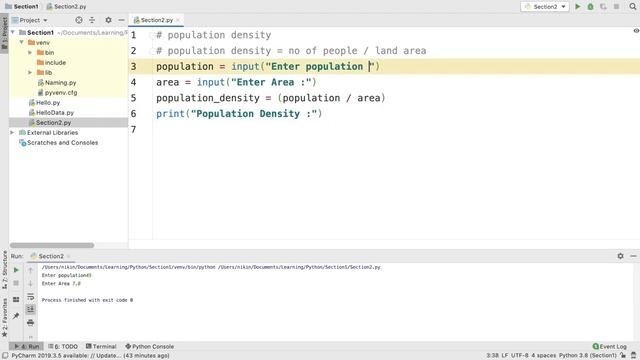Open Naming.py in project tree
Viewport: 640px width, 360px height.
57,82
